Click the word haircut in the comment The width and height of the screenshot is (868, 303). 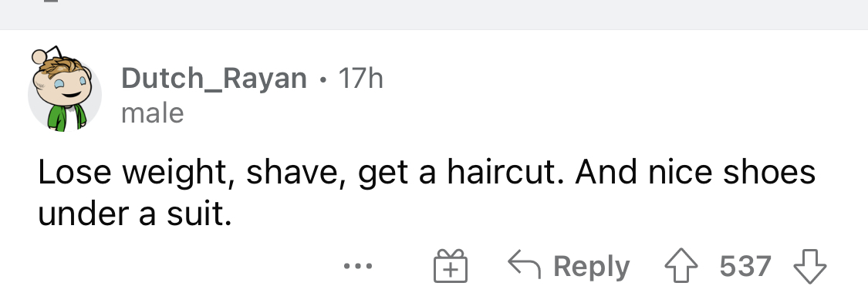click(x=506, y=173)
